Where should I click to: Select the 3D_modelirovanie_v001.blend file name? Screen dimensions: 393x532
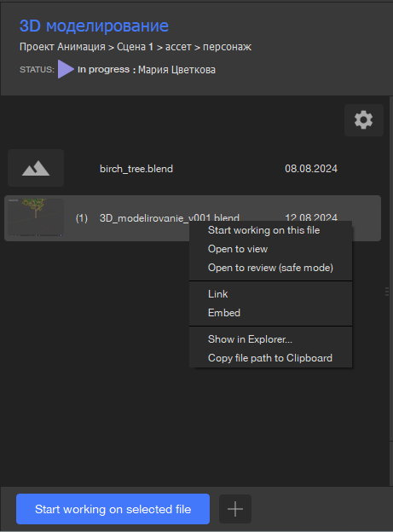(170, 217)
